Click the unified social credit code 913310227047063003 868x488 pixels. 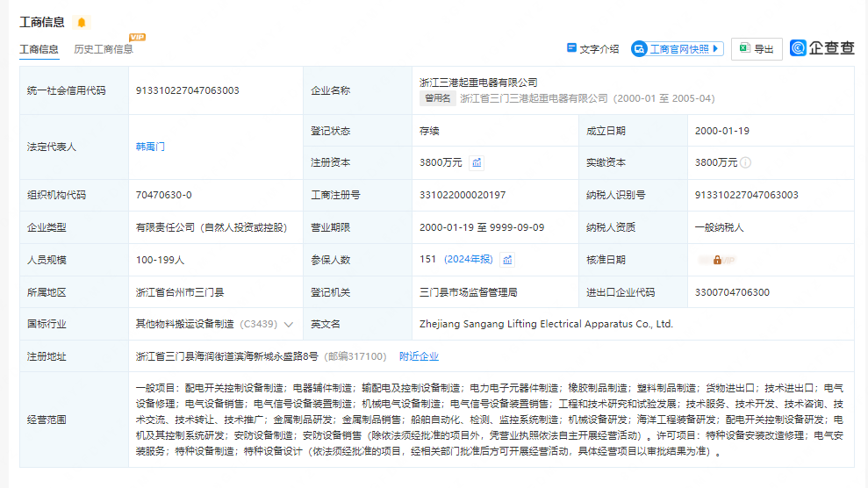188,90
